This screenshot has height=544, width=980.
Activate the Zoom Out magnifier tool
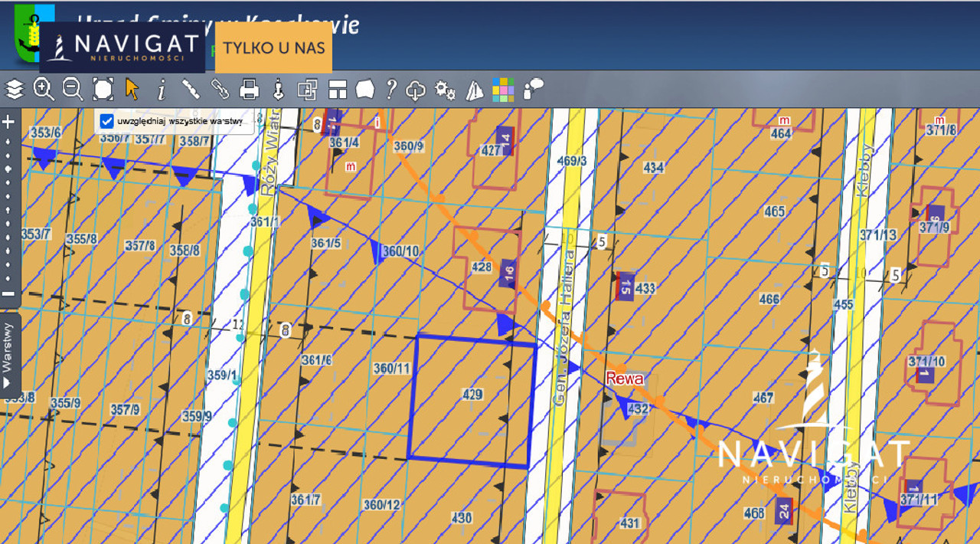71,90
